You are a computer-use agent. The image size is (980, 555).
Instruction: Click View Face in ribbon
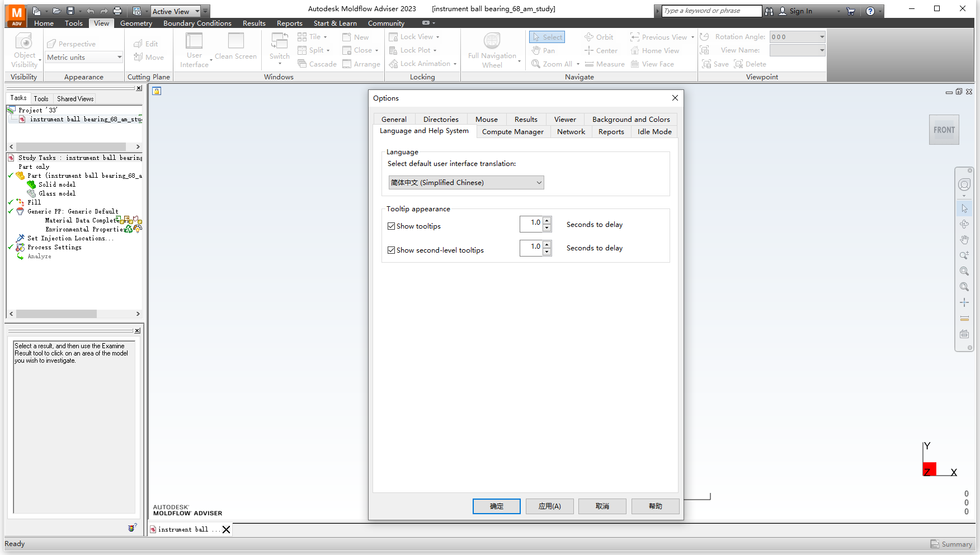[652, 64]
